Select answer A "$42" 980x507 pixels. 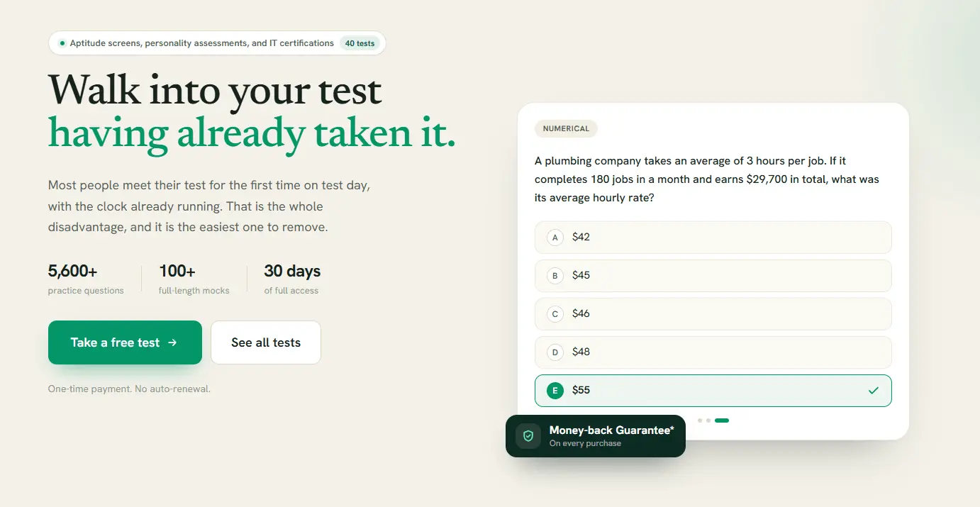point(713,237)
